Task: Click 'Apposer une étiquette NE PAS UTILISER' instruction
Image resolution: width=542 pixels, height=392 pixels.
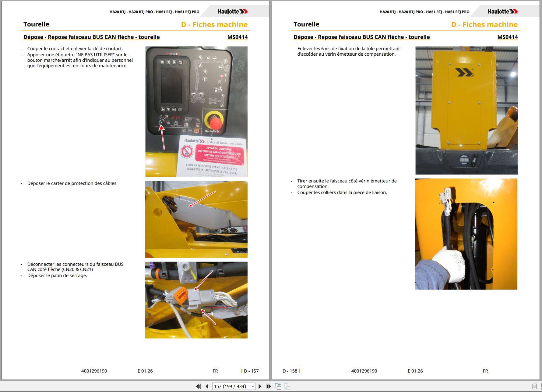Action: pyautogui.click(x=80, y=60)
